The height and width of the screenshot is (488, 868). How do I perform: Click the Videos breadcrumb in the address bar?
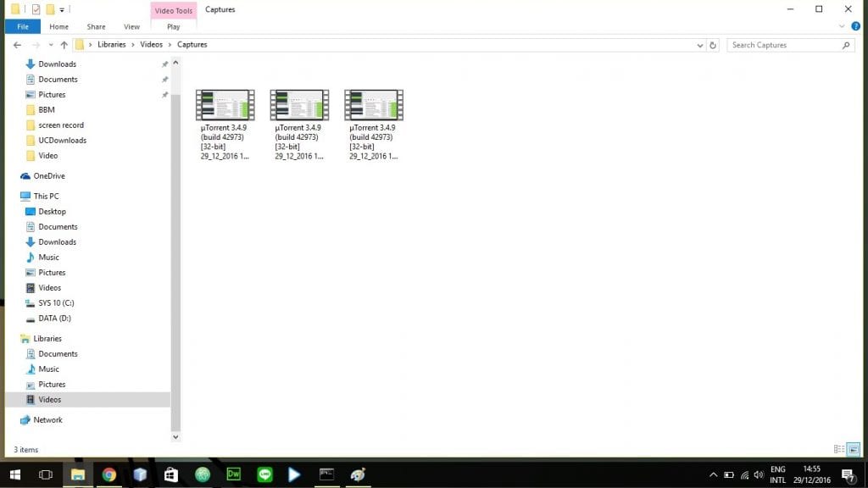[151, 45]
